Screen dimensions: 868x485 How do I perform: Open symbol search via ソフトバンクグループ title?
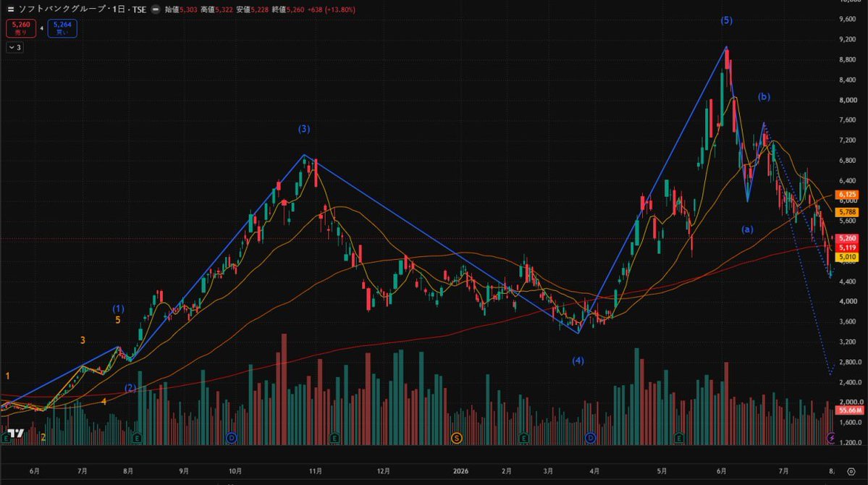[62, 9]
